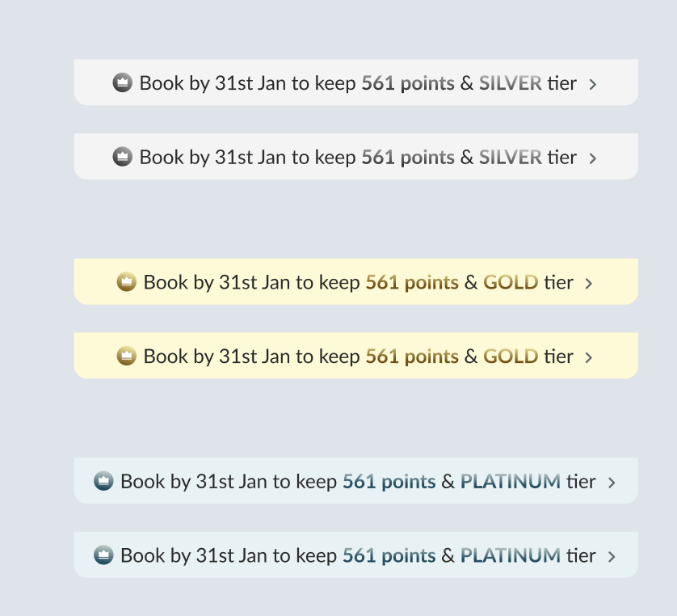Expand second Platinum tier banner chevron
677x616 pixels.
(612, 556)
